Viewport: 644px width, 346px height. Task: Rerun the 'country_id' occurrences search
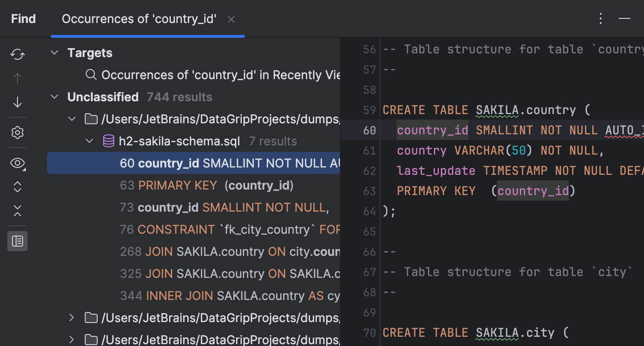coord(17,54)
